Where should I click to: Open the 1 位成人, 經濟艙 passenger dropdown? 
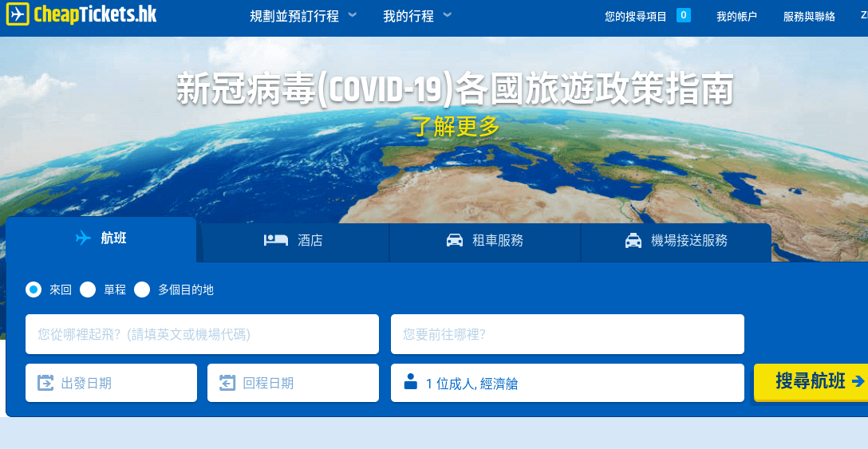[567, 383]
